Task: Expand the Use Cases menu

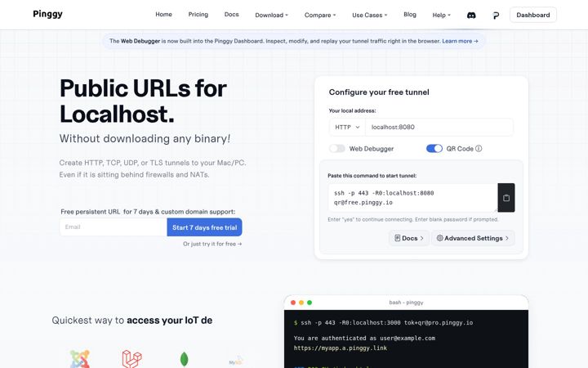Action: 369,15
